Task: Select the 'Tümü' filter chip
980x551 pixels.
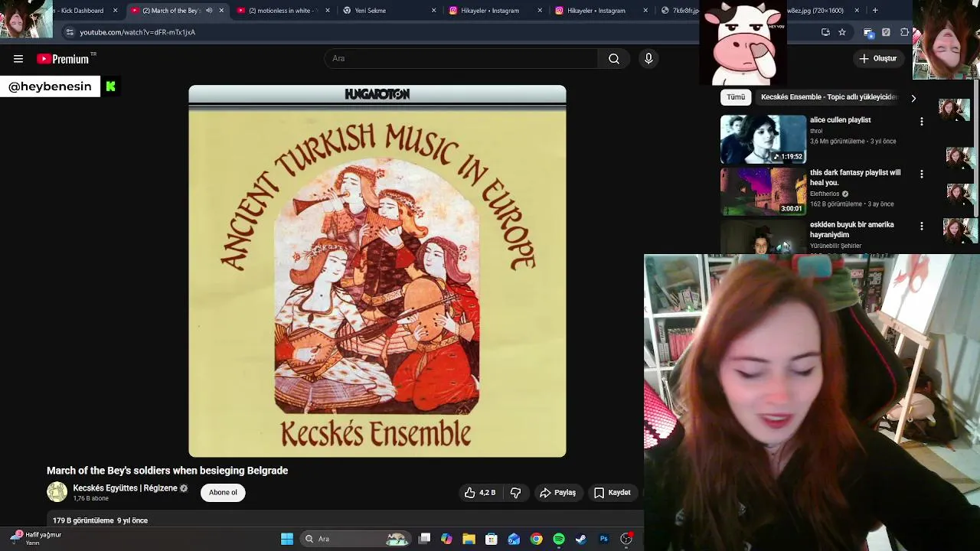Action: pyautogui.click(x=736, y=97)
